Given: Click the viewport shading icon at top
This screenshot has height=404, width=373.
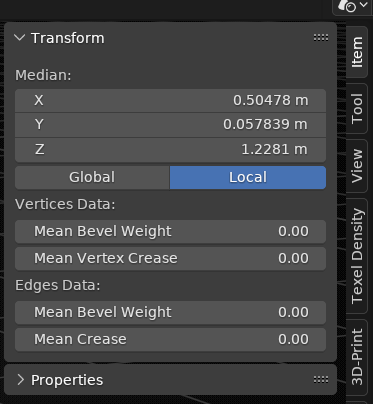Looking at the screenshot, I should tap(347, 5).
